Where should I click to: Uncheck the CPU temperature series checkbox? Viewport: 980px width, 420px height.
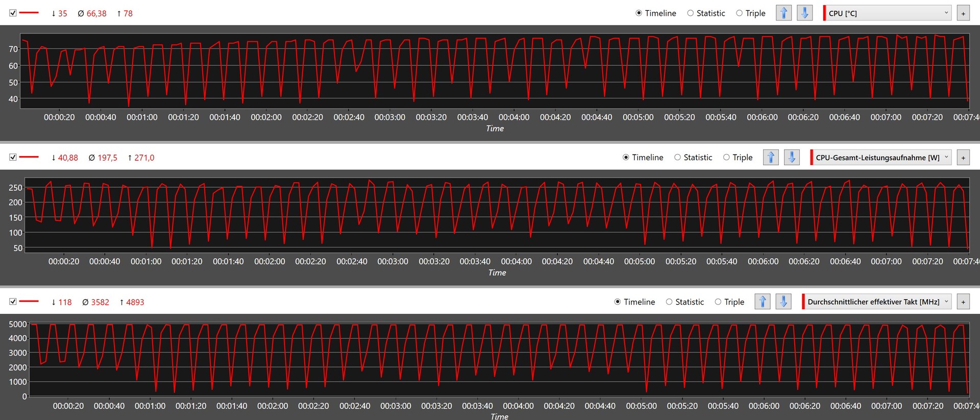[13, 13]
